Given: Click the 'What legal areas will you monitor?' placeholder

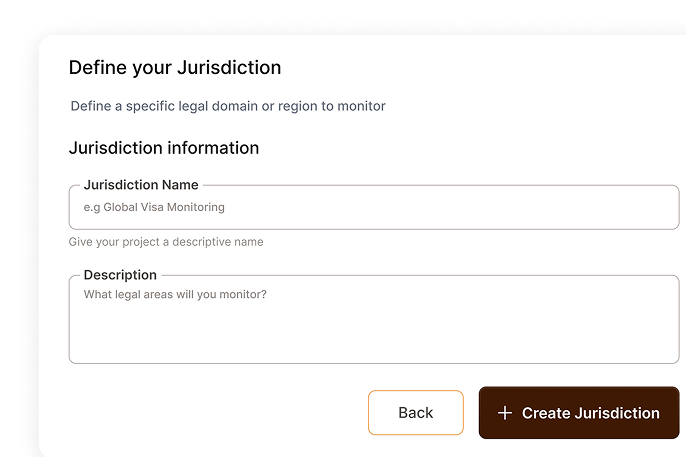Looking at the screenshot, I should (175, 295).
